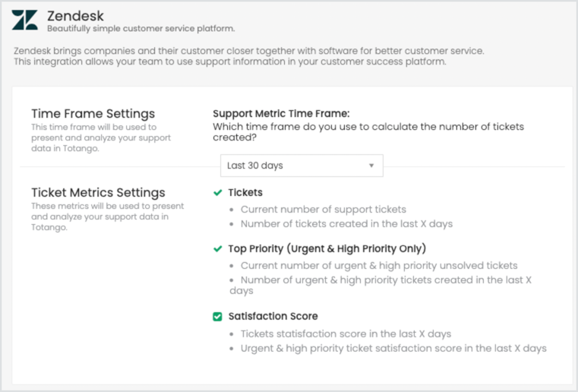Click the Top Priority (Urgent & High Priority Only) label
578x392 pixels.
327,249
